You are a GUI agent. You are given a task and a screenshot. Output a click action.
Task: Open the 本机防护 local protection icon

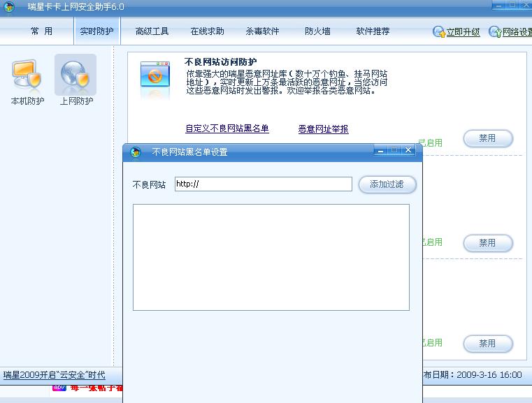click(27, 75)
